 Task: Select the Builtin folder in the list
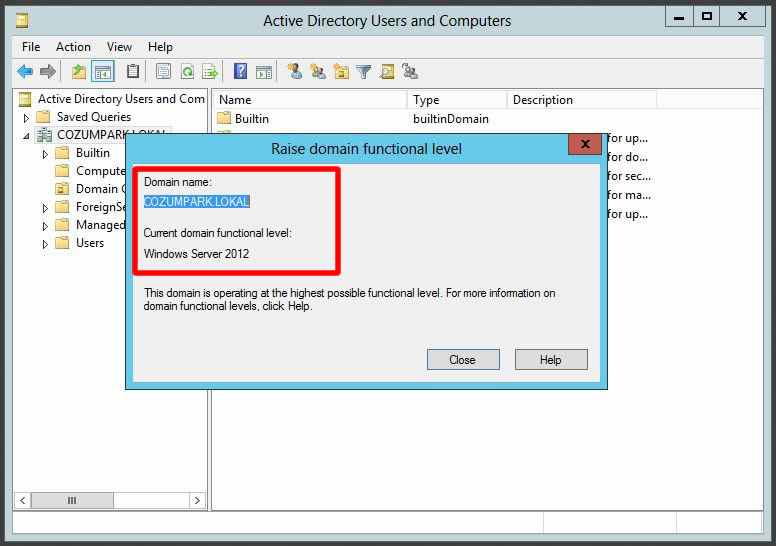(x=251, y=119)
